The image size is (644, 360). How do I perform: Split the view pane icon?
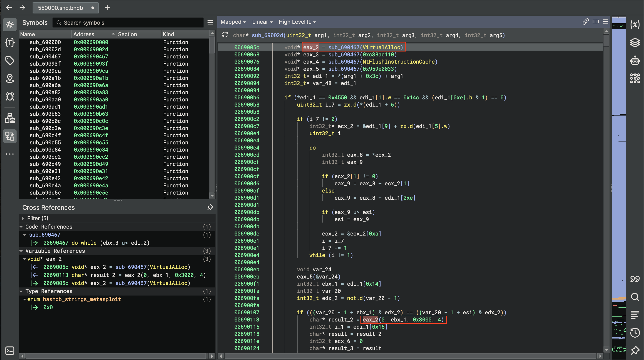(x=596, y=22)
